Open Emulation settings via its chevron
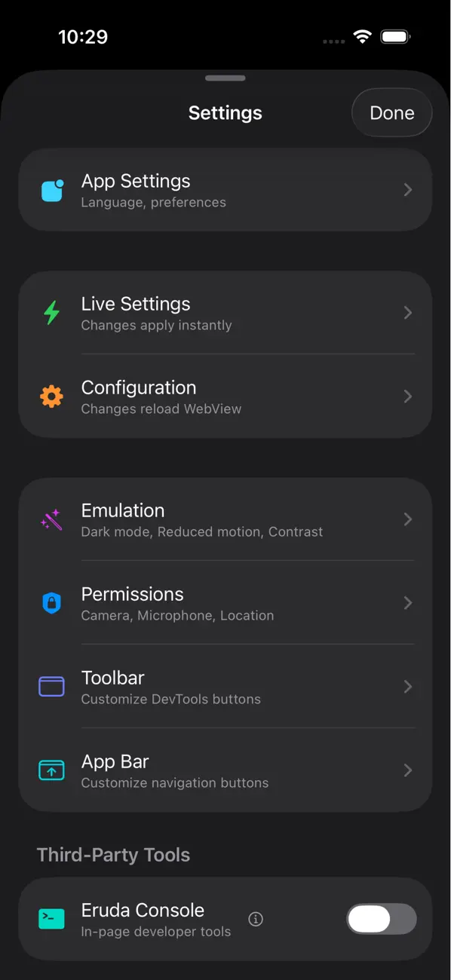 coord(408,519)
